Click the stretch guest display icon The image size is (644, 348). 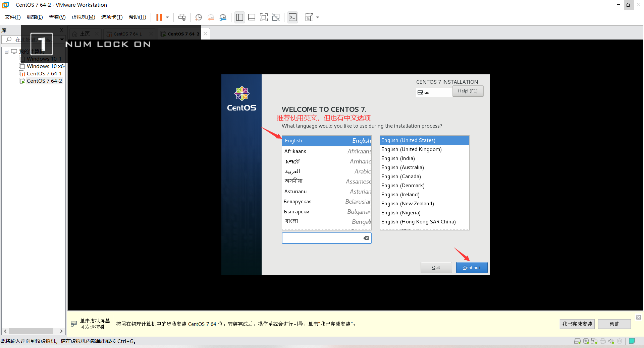[309, 17]
